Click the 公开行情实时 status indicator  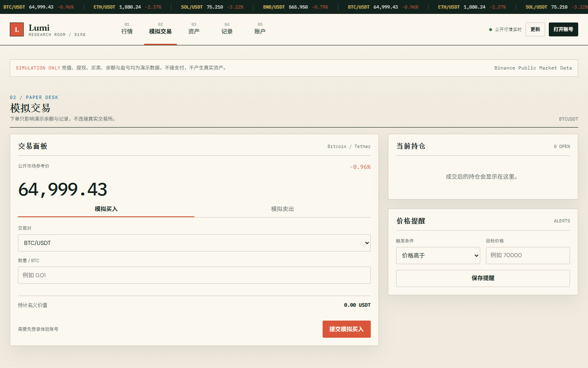(506, 29)
